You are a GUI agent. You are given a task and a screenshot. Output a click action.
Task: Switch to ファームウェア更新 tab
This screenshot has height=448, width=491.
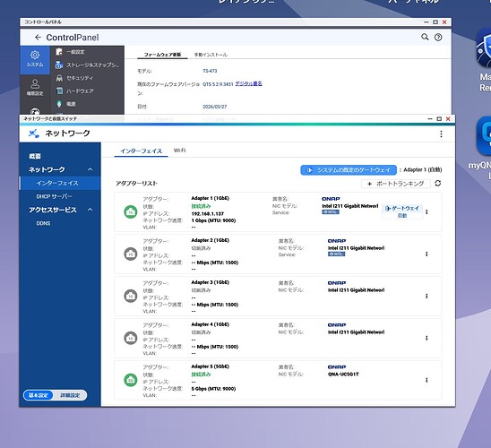coord(162,55)
